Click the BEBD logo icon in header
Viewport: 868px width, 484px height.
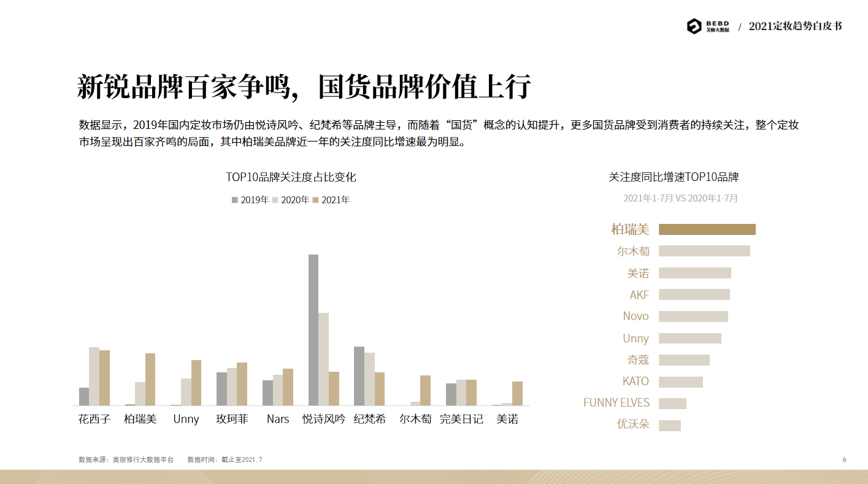[694, 26]
